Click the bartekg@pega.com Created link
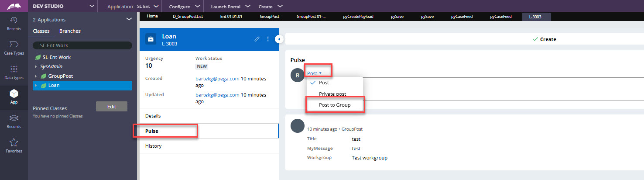Screen dimensions: 644x180 (x=217, y=79)
